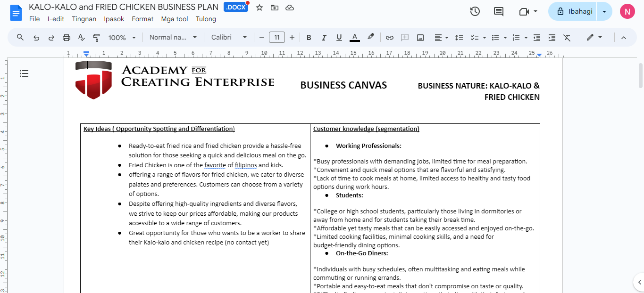Screen dimensions: 644x293
Task: Open the comments panel icon
Action: click(499, 11)
